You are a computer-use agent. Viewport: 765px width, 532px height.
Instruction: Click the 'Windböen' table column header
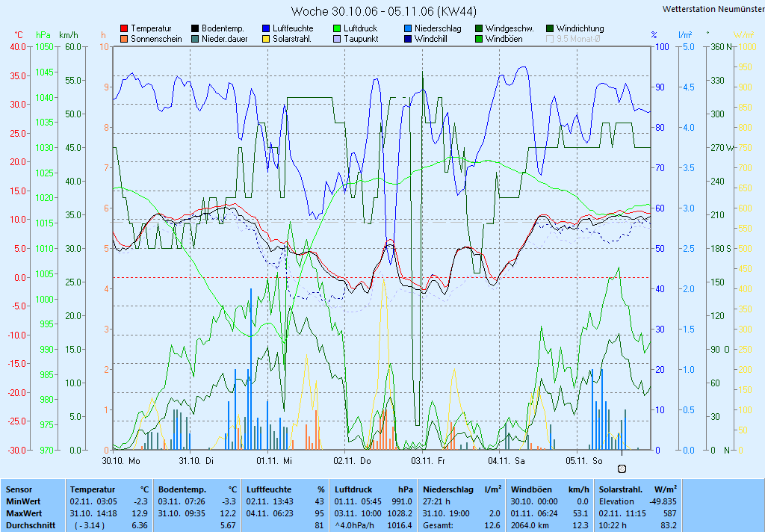click(x=531, y=489)
